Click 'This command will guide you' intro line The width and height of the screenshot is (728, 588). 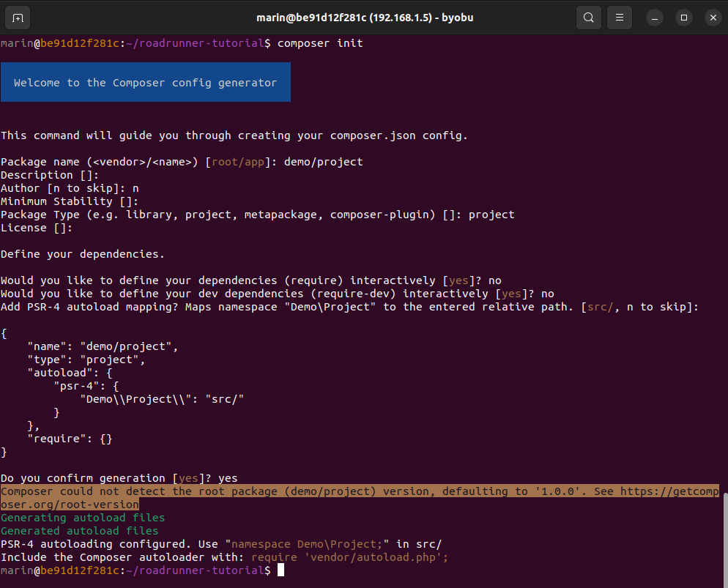(x=234, y=135)
